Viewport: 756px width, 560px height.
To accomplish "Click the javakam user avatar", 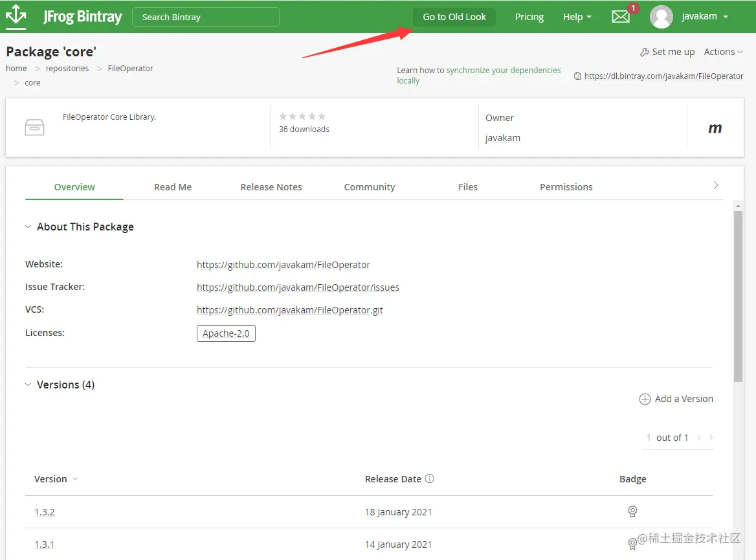I will coord(661,17).
